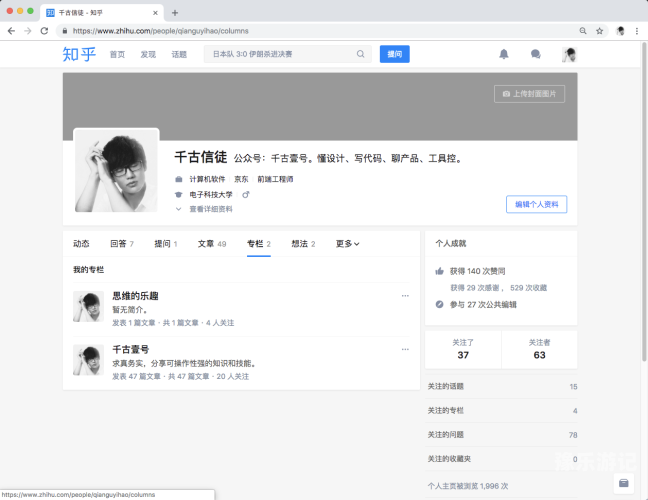The image size is (648, 500).
Task: Switch to the 想法 tab
Action: [303, 244]
